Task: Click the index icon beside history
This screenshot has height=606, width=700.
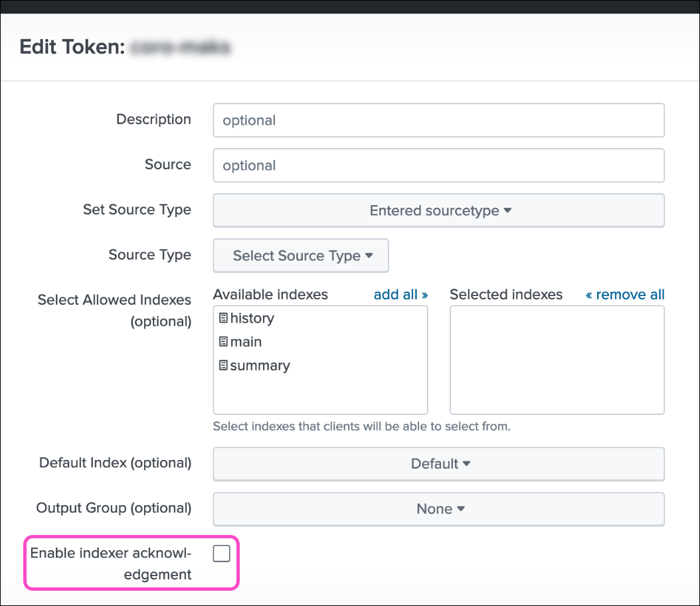Action: tap(222, 318)
